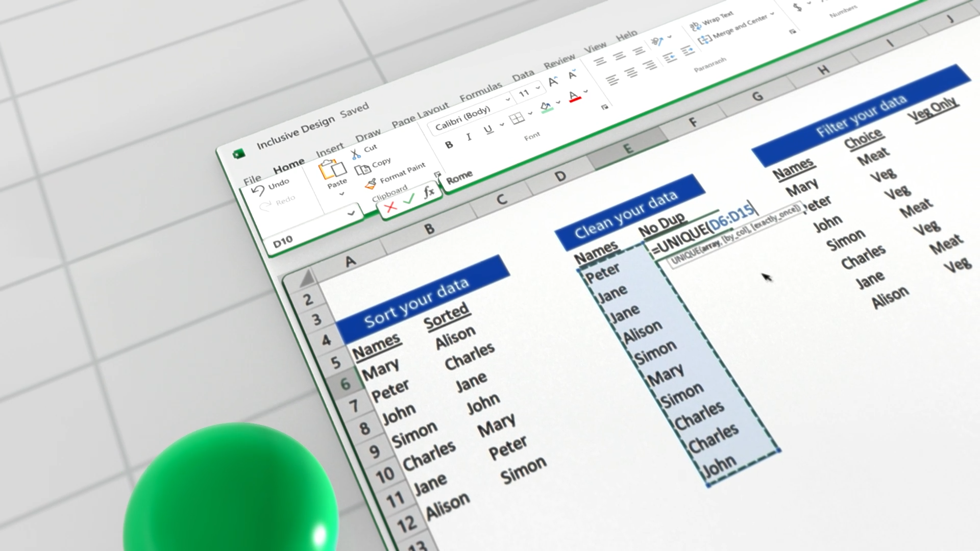980x551 pixels.
Task: Click the Cut text label
Action: pyautogui.click(x=371, y=148)
